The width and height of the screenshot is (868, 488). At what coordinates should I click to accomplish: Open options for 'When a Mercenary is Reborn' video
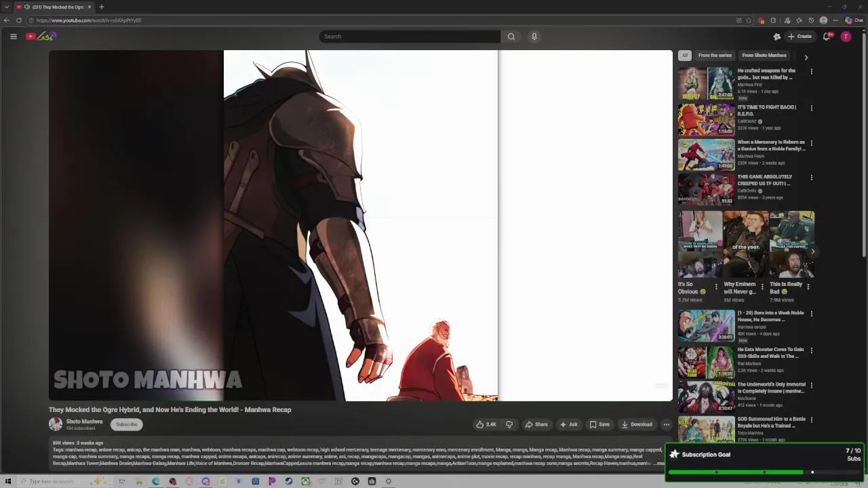point(811,143)
